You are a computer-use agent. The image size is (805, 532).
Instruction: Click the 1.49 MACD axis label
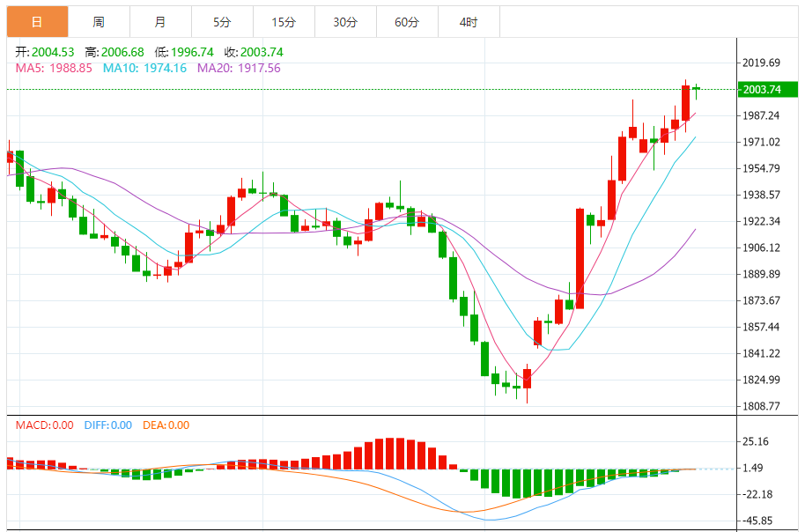point(753,468)
